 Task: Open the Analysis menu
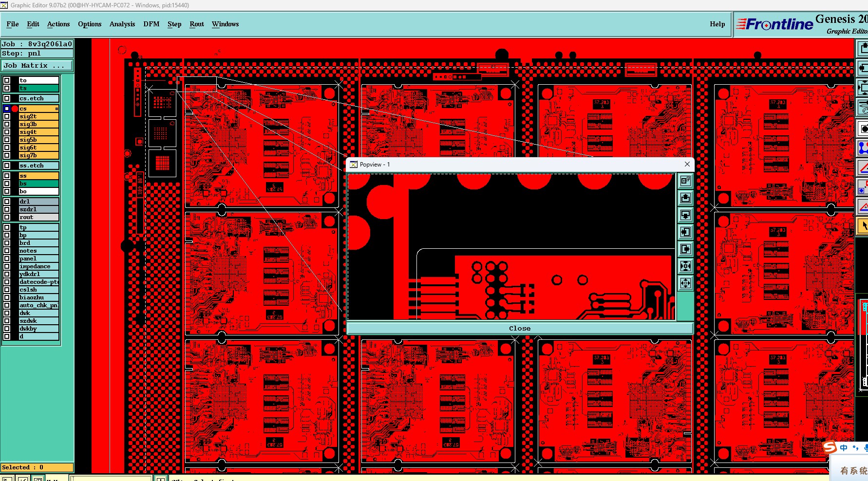(x=122, y=24)
